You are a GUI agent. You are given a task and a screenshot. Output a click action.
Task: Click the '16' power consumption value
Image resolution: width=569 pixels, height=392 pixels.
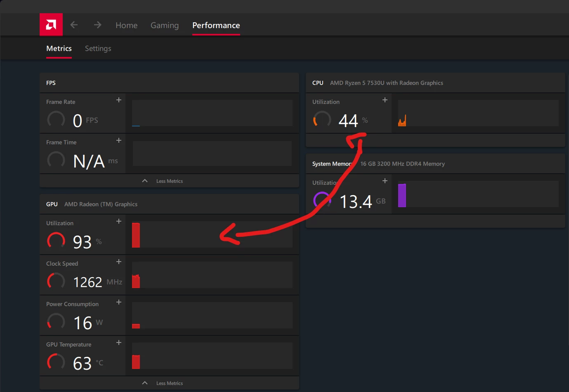[x=83, y=323]
